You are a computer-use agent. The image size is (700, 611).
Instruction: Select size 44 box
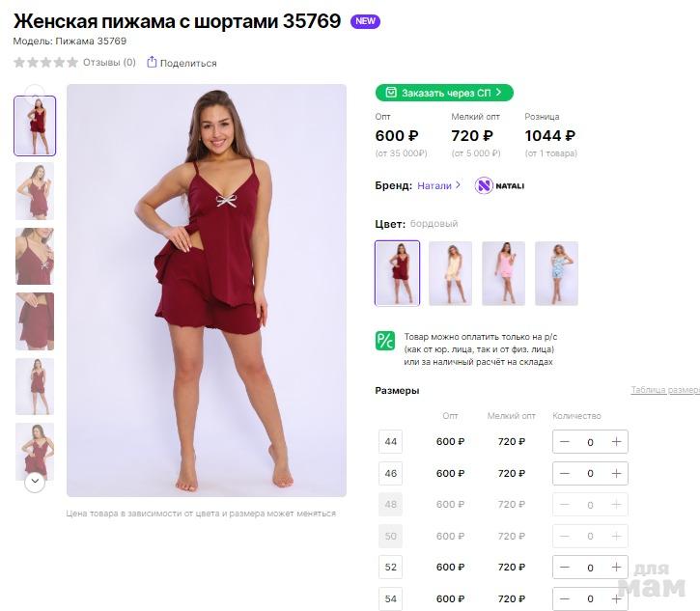click(x=391, y=442)
